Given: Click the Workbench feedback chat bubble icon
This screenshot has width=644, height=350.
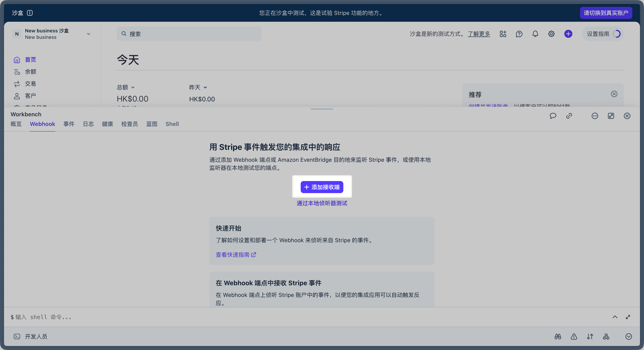Looking at the screenshot, I should [x=553, y=116].
